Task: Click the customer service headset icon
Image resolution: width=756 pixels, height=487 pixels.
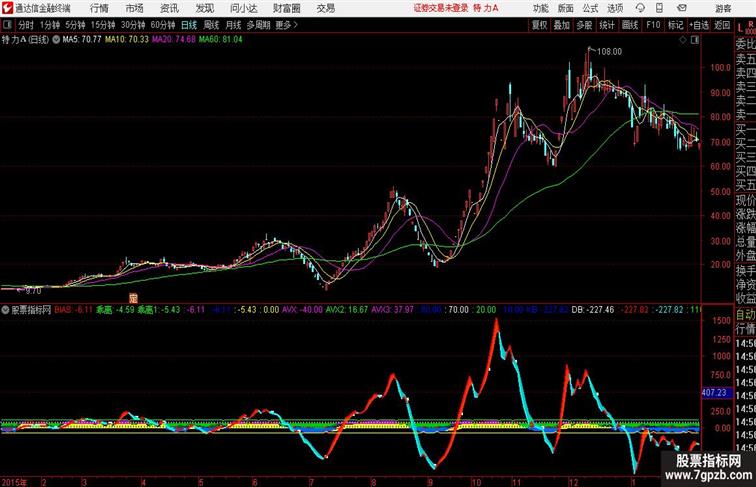Action: pos(640,8)
